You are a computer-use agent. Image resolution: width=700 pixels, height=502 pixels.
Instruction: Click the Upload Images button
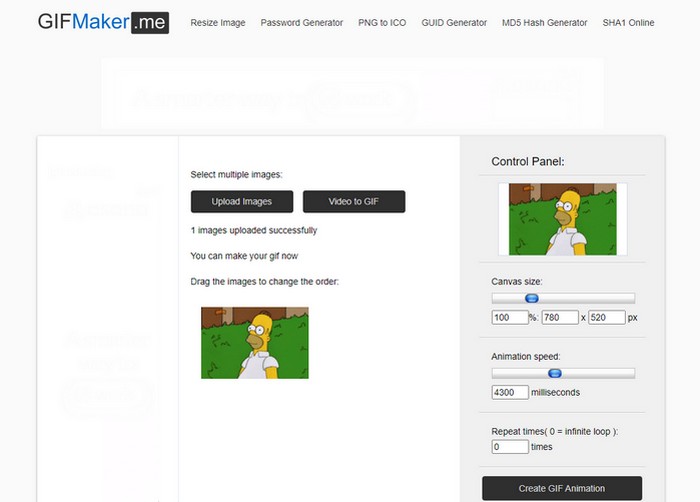pyautogui.click(x=242, y=201)
